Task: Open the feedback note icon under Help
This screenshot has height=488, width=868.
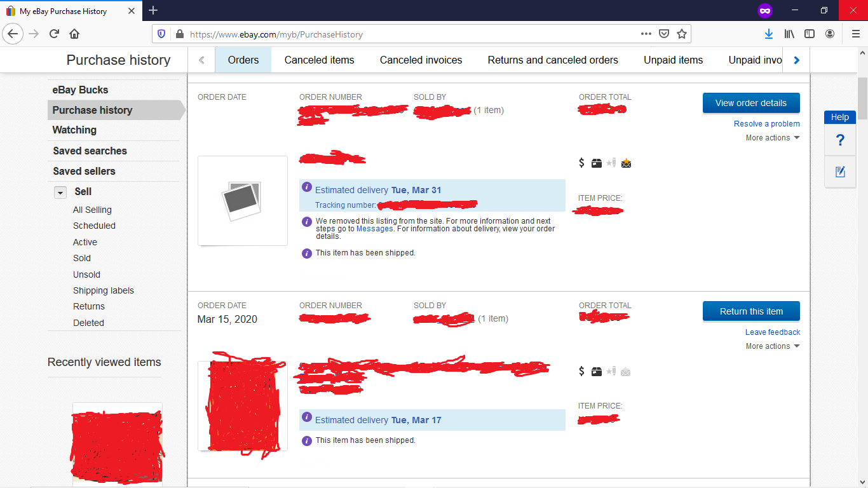Action: point(840,172)
